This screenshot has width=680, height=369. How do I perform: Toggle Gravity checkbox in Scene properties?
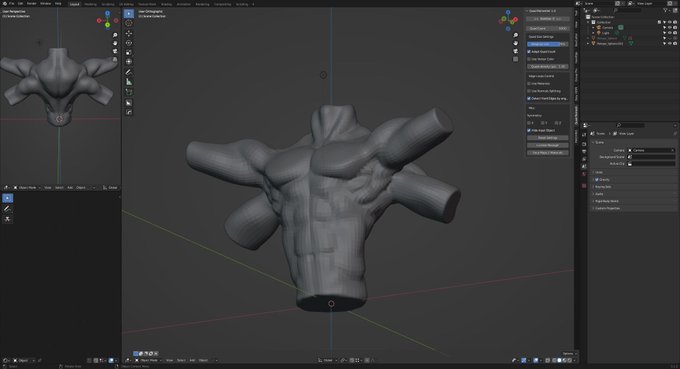coord(597,180)
